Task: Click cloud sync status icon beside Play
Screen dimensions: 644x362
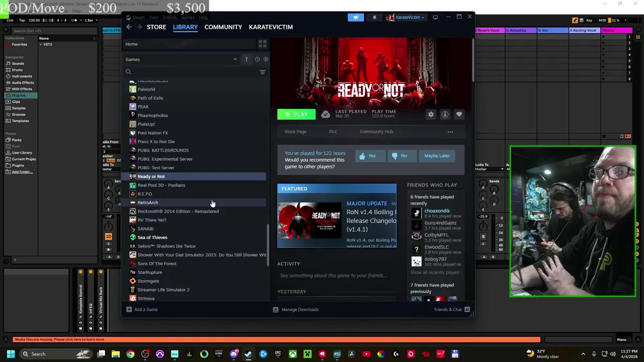Action: 326,115
